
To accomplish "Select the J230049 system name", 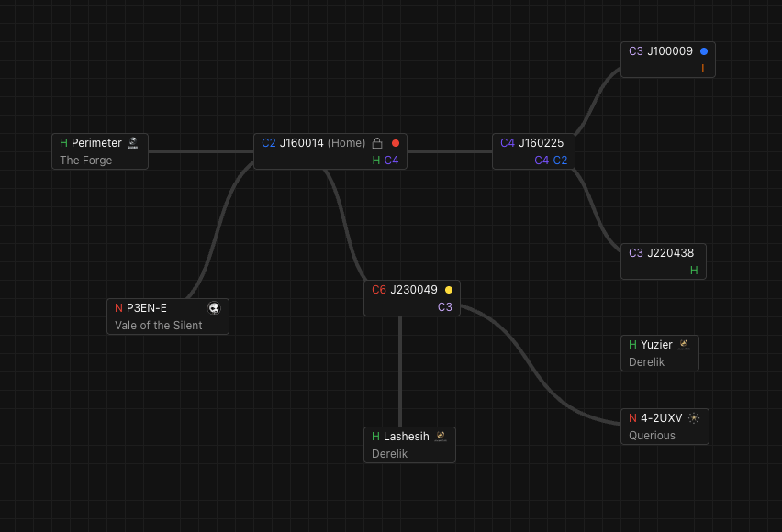I will point(413,290).
